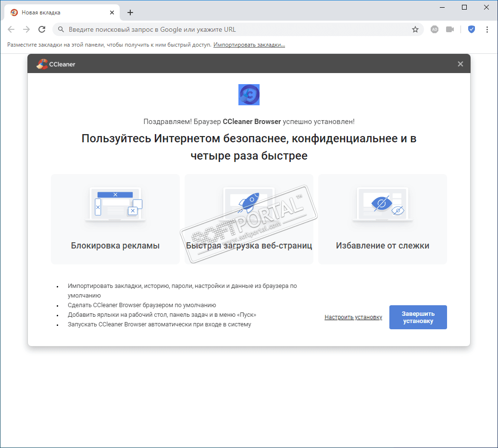Reload the current page
498x448 pixels.
(x=42, y=29)
